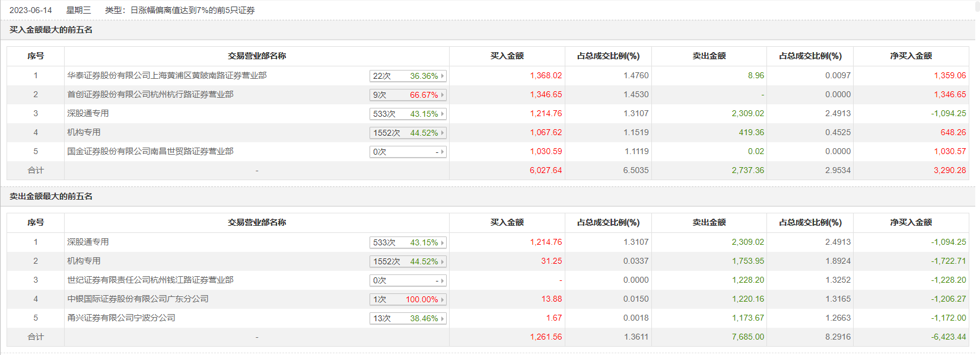This screenshot has height=355, width=980.
Task: Click the arrow icon in 国金证券 0次 box
Action: 443,152
